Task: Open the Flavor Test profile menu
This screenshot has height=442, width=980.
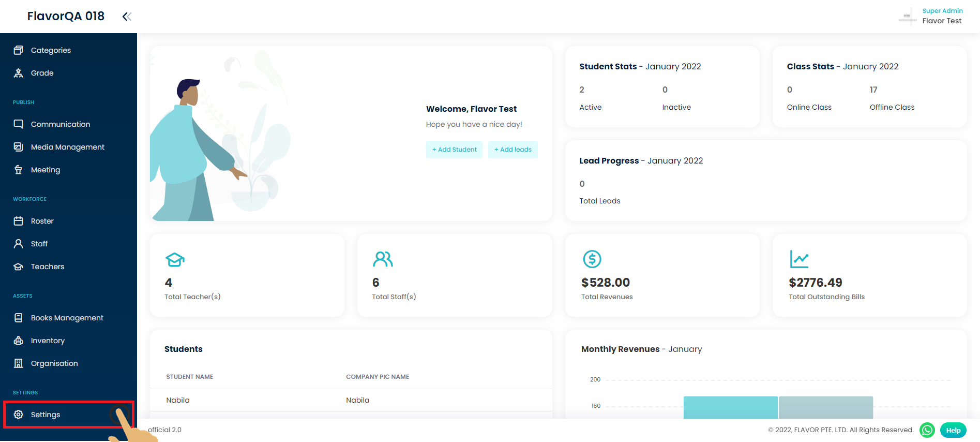Action: coord(942,21)
